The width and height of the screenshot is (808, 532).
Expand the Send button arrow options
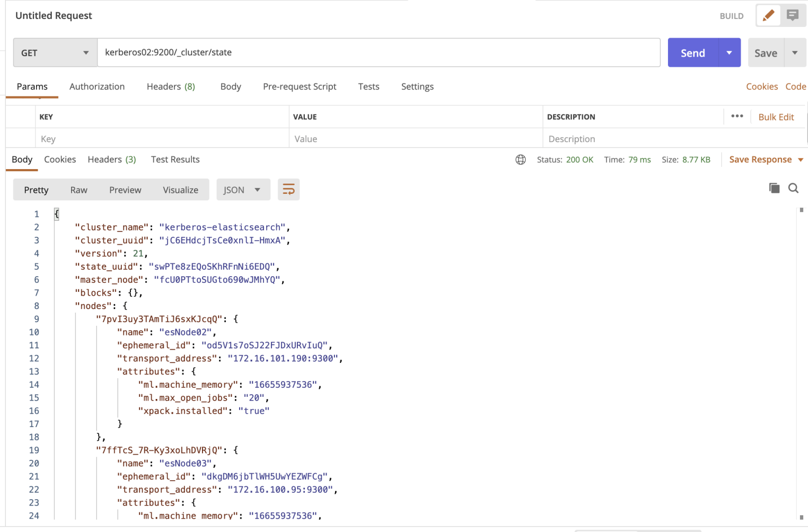[x=729, y=53]
